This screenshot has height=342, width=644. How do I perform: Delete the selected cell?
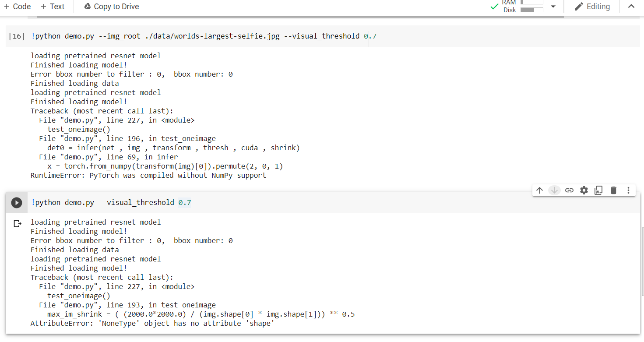click(x=613, y=190)
